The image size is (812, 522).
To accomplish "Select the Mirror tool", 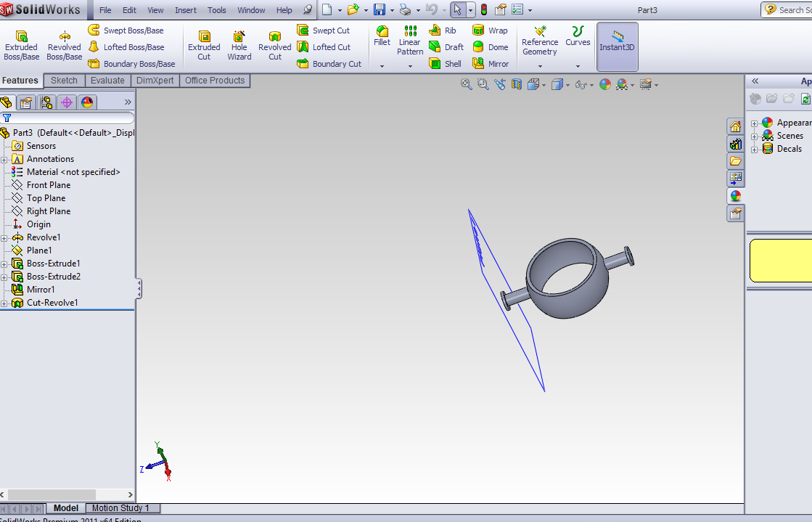I will [x=491, y=64].
